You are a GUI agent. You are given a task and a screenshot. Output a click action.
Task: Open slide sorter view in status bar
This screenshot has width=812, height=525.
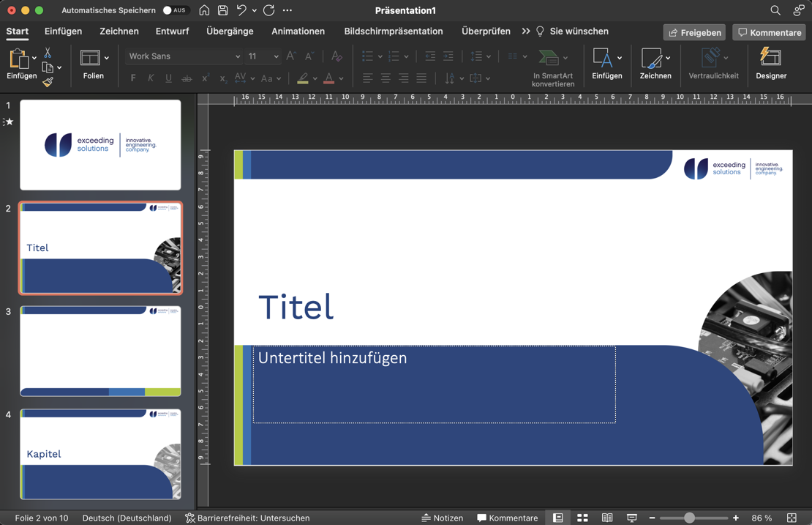(582, 518)
